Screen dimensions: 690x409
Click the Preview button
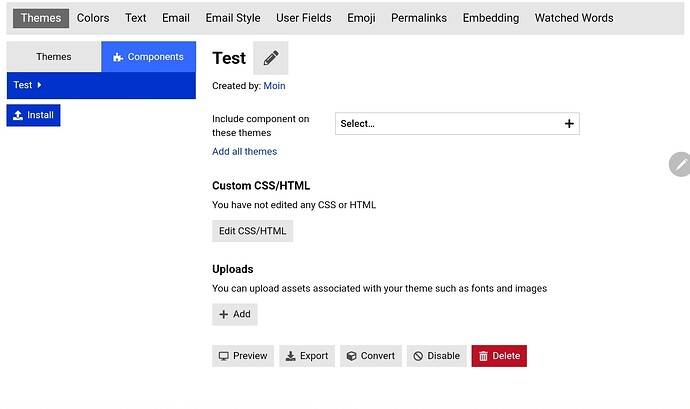point(243,356)
